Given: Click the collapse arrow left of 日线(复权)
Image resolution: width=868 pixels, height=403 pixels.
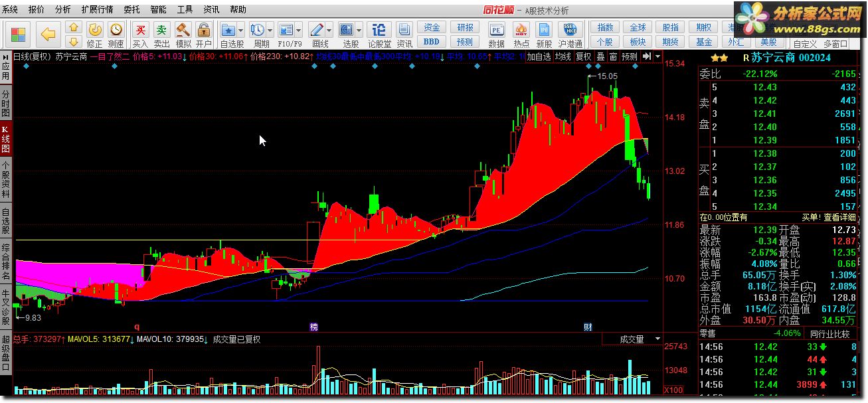Looking at the screenshot, I should [x=5, y=56].
